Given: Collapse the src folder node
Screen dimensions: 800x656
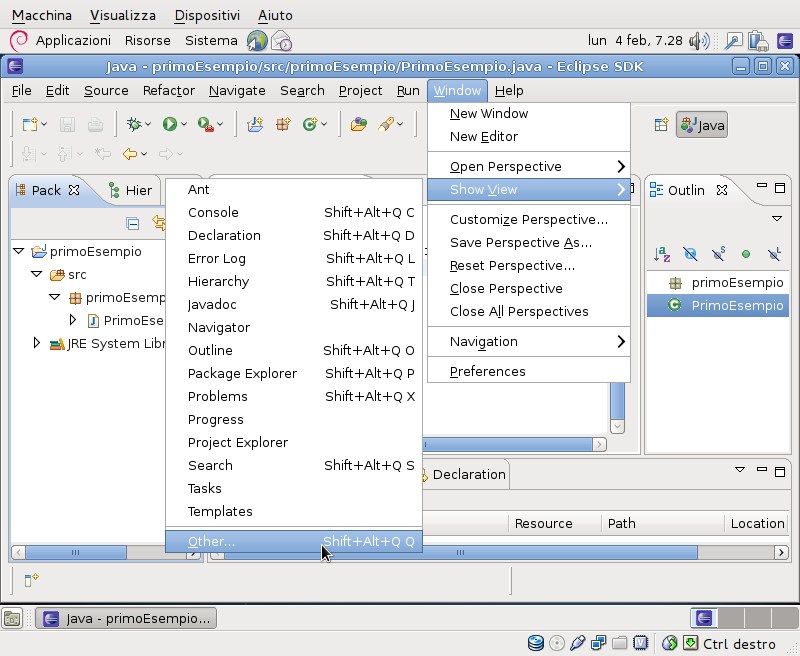Looking at the screenshot, I should (37, 274).
